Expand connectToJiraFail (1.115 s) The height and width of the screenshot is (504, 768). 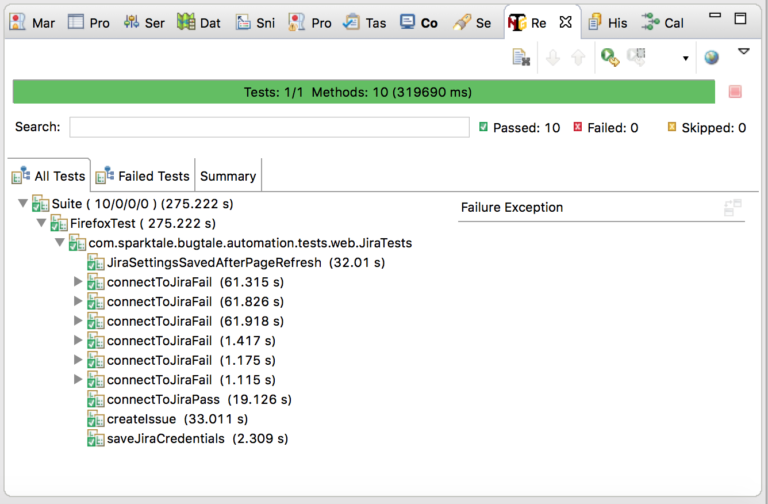[x=77, y=379]
